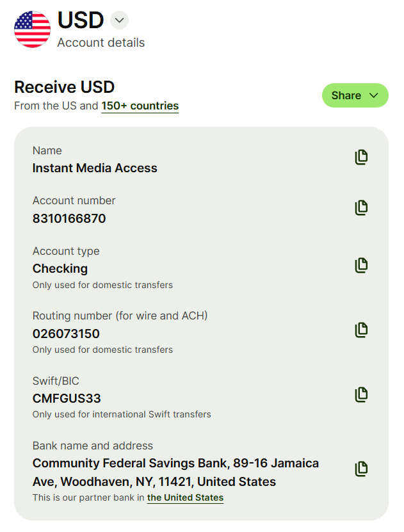The height and width of the screenshot is (532, 404).
Task: Click the routing number value 026073150
Action: [66, 334]
